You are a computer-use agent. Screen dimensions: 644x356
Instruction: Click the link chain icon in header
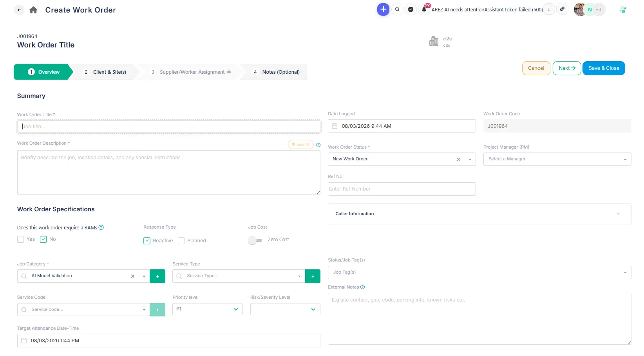pyautogui.click(x=562, y=9)
